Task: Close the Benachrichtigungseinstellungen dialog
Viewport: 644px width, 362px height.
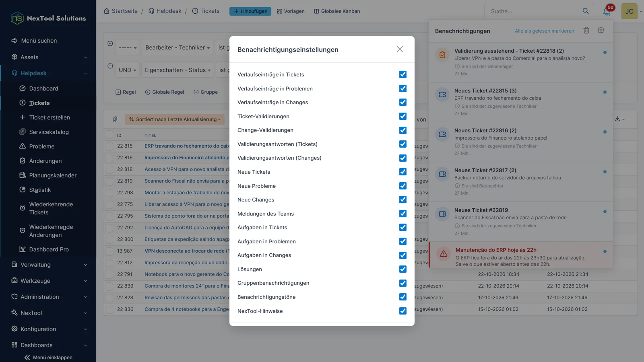Action: click(400, 49)
